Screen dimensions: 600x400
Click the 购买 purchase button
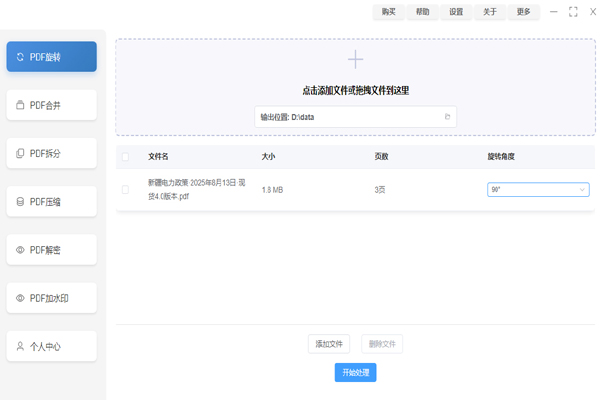(388, 12)
